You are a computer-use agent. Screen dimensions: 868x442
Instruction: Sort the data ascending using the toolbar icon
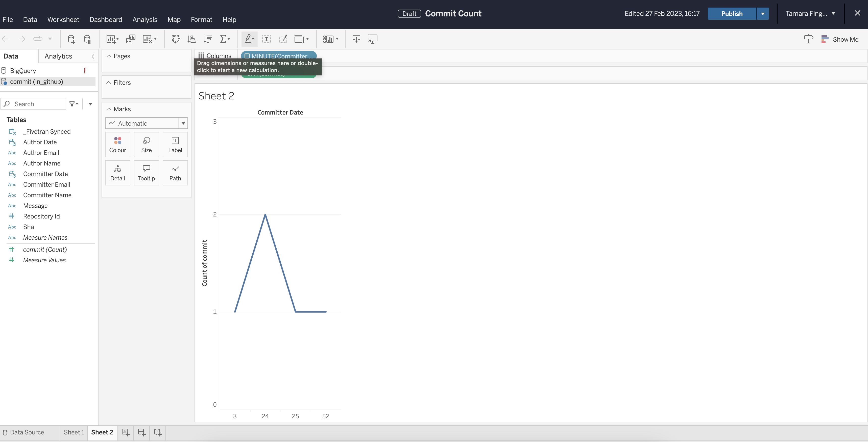point(191,39)
